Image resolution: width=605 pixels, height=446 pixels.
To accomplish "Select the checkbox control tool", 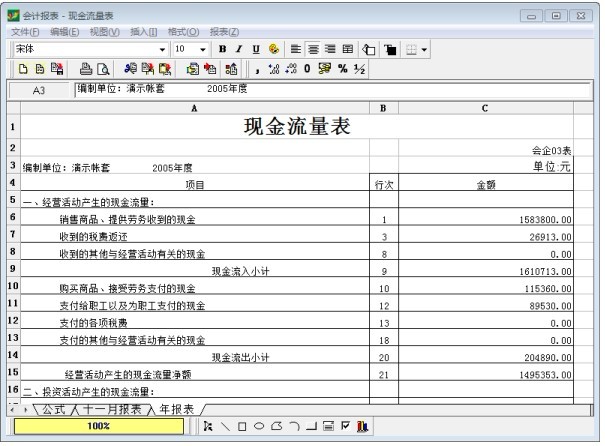I will coord(345,426).
